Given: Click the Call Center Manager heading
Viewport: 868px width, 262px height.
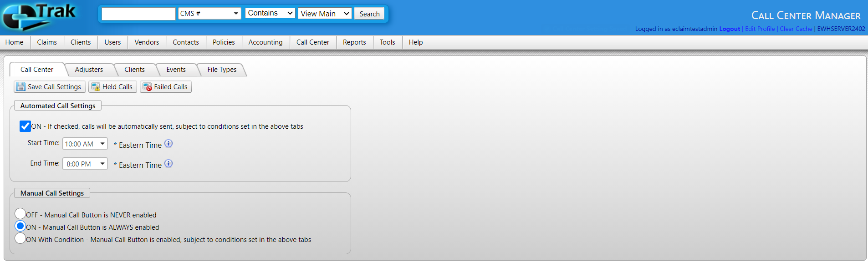Looking at the screenshot, I should (x=806, y=15).
